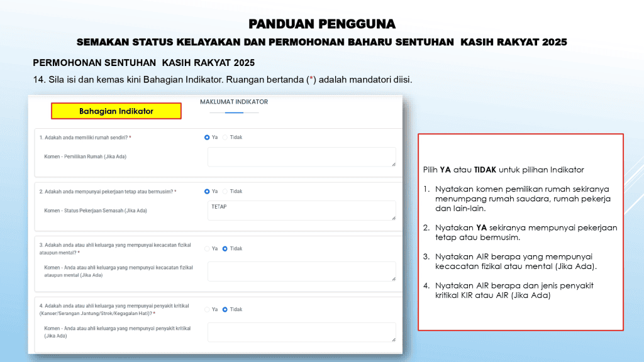The height and width of the screenshot is (362, 644).
Task: Click the instruction 'Pilih YA atau TIDAK untuk pilihan Indikator'
Action: (x=504, y=170)
